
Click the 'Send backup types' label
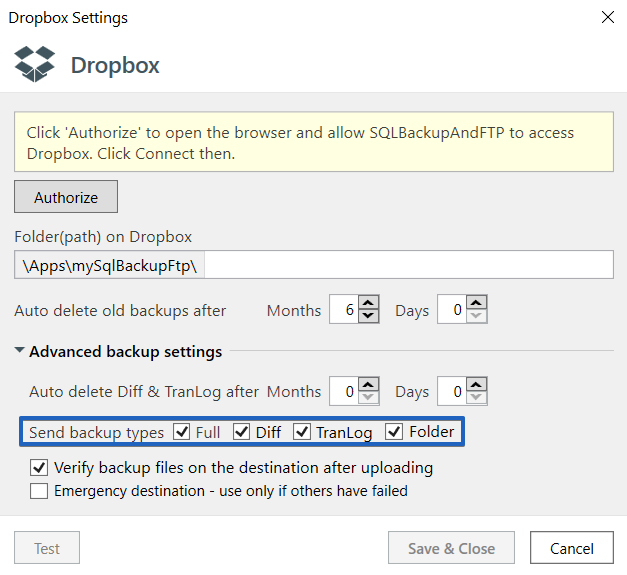click(96, 433)
